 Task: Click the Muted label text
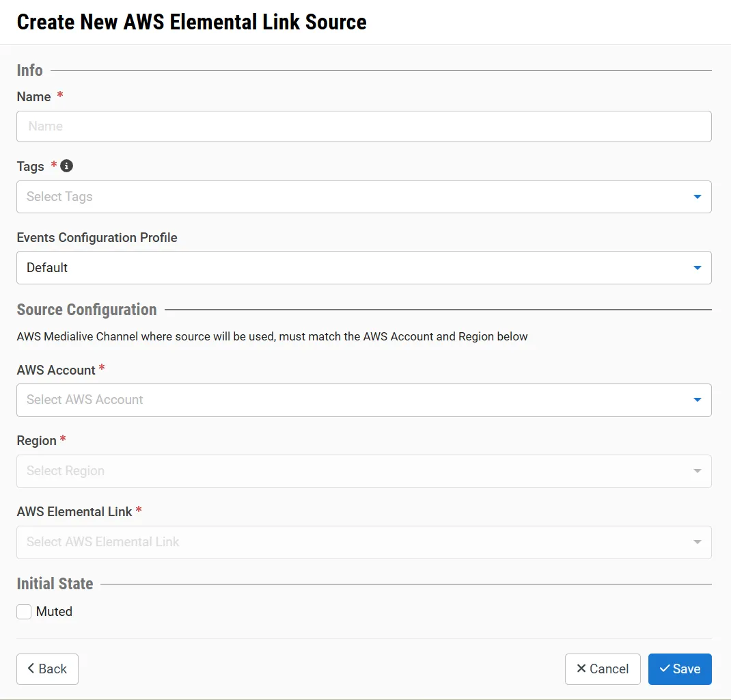54,611
